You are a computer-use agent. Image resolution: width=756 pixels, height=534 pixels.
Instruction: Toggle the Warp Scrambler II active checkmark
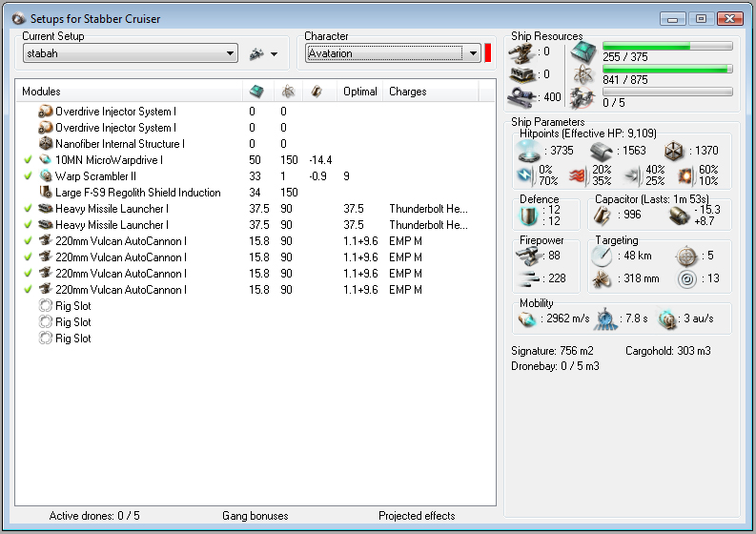[x=28, y=176]
